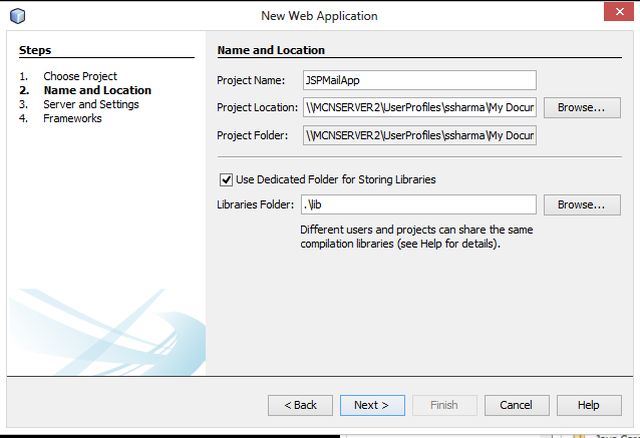The image size is (640, 438).
Task: Select step 4 Frameworks
Action: (x=72, y=118)
